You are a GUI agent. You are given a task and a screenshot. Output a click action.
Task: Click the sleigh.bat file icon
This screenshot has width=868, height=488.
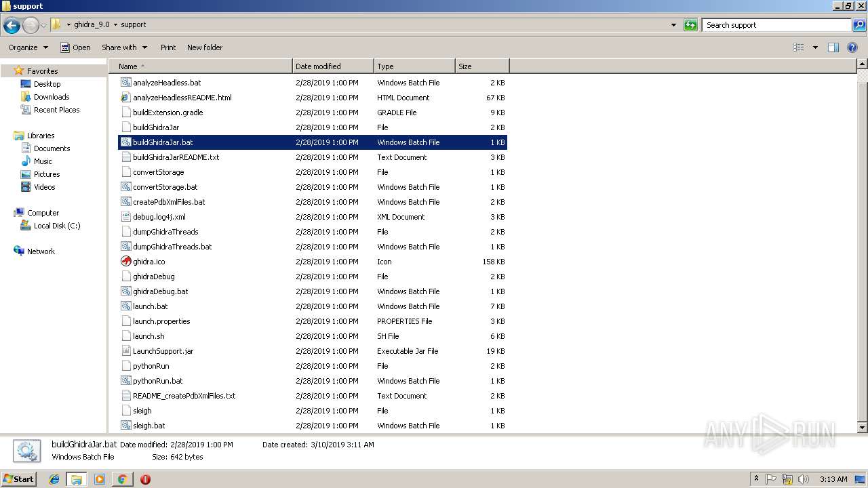(125, 426)
